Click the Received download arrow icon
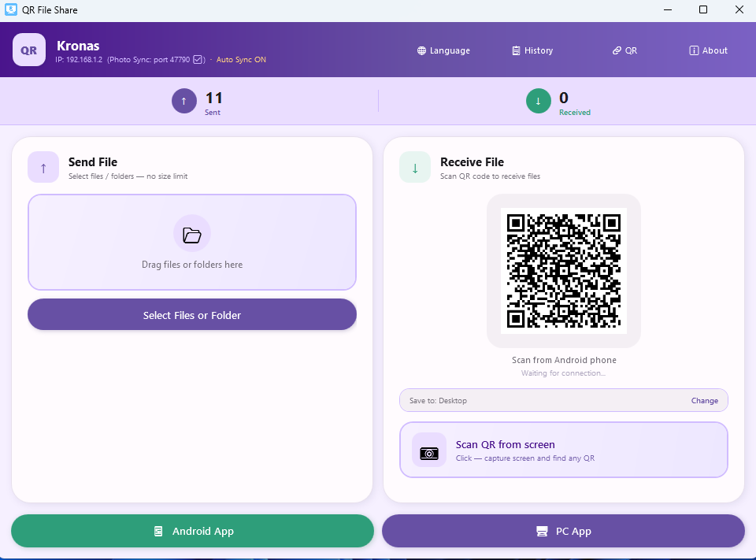This screenshot has width=756, height=560. [x=538, y=101]
